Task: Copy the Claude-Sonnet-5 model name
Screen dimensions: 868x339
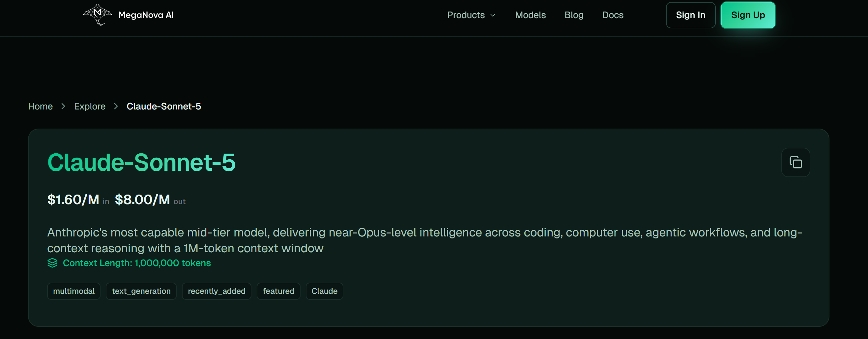Action: (x=795, y=162)
